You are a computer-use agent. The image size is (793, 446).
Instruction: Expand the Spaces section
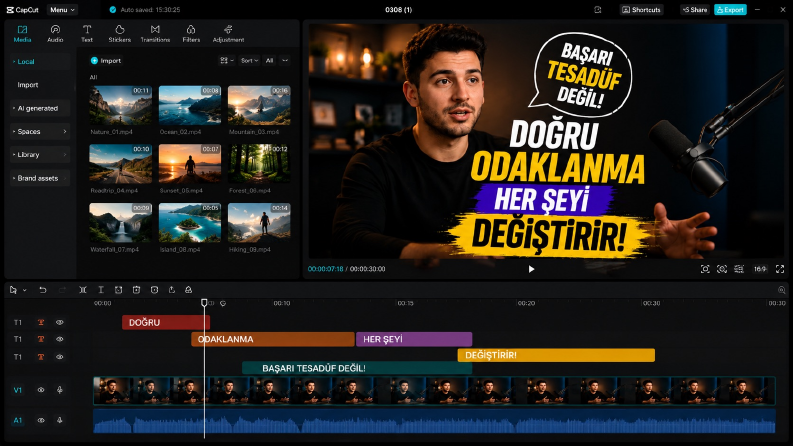tap(40, 131)
